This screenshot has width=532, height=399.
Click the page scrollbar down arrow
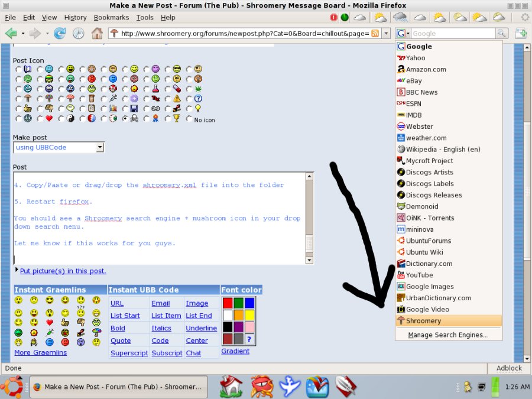click(527, 359)
